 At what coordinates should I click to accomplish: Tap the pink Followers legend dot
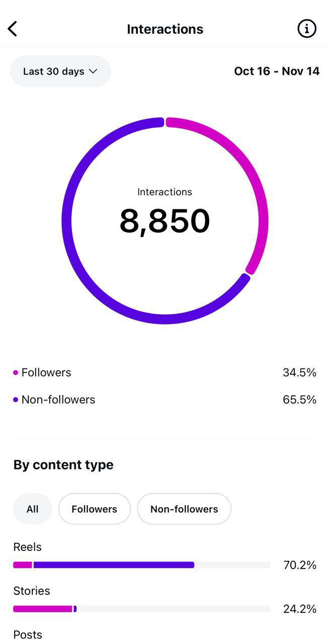tap(16, 373)
